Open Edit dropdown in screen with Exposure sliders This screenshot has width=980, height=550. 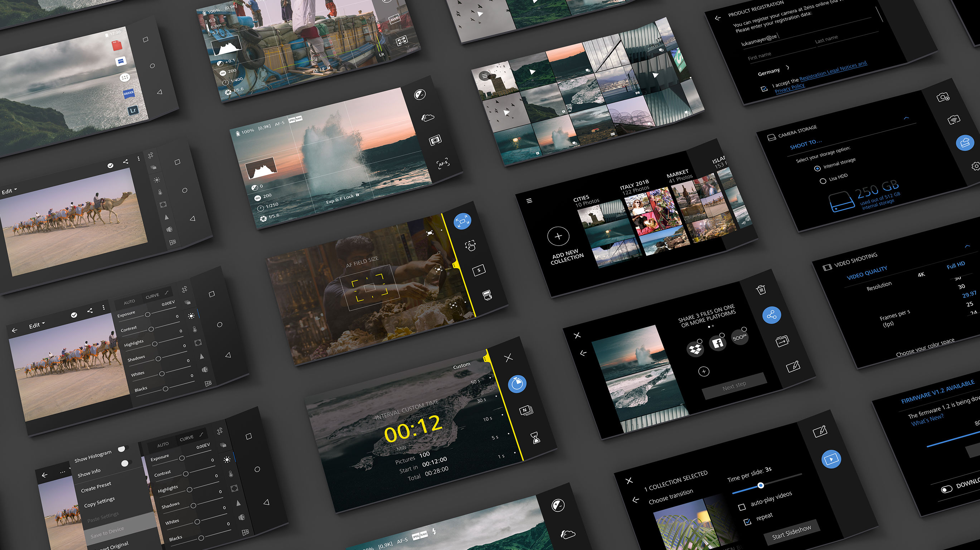tap(37, 325)
